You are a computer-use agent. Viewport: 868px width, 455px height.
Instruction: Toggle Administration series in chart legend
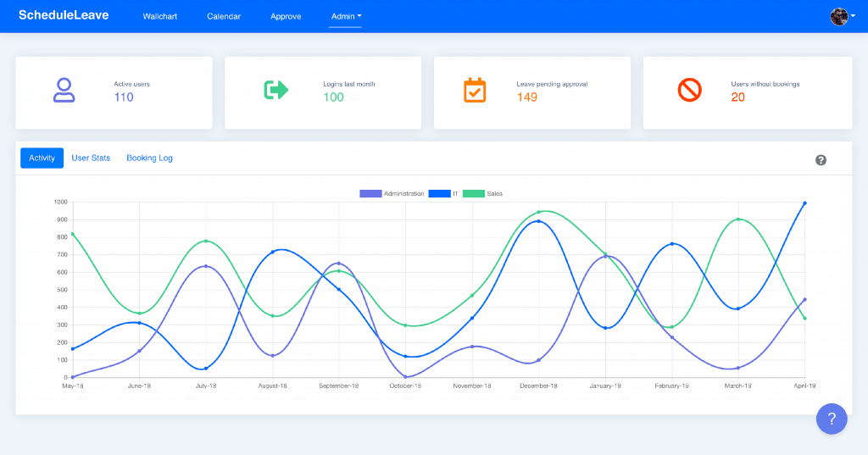[x=392, y=194]
